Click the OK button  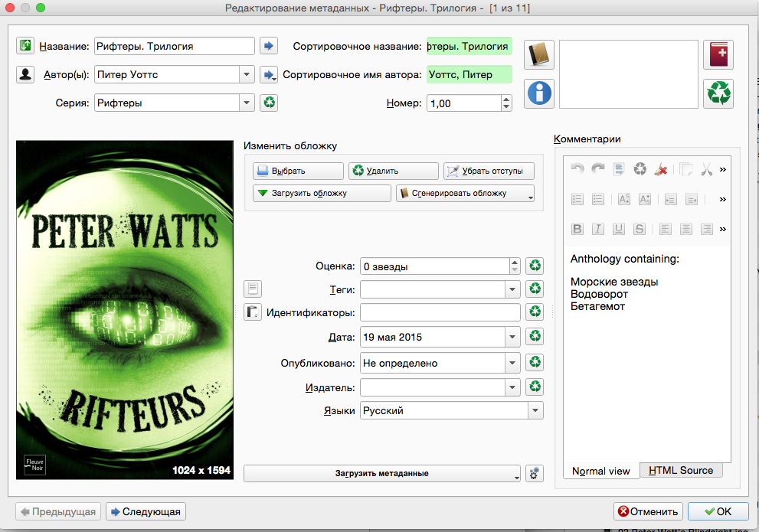[718, 511]
